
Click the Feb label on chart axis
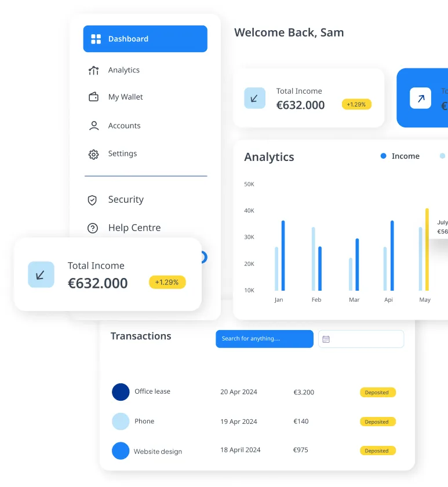tap(316, 300)
